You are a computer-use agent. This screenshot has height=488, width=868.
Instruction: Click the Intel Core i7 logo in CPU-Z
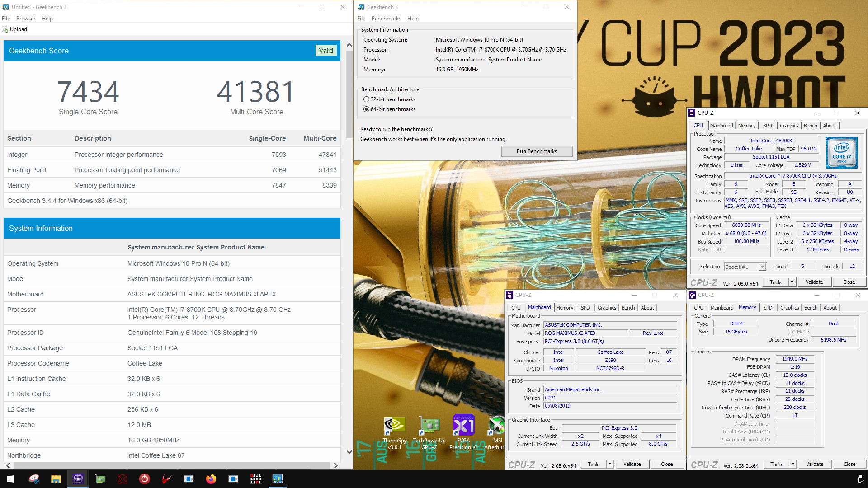[x=841, y=153]
